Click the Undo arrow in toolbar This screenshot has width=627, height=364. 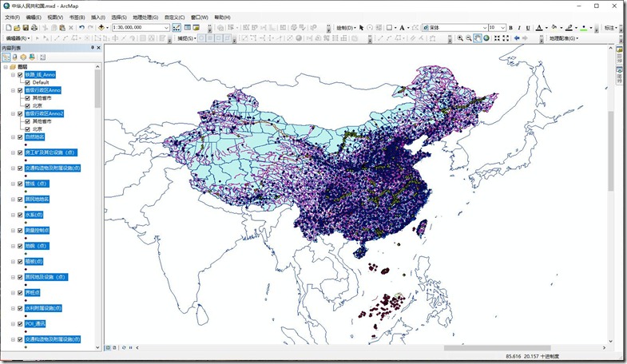[x=81, y=27]
